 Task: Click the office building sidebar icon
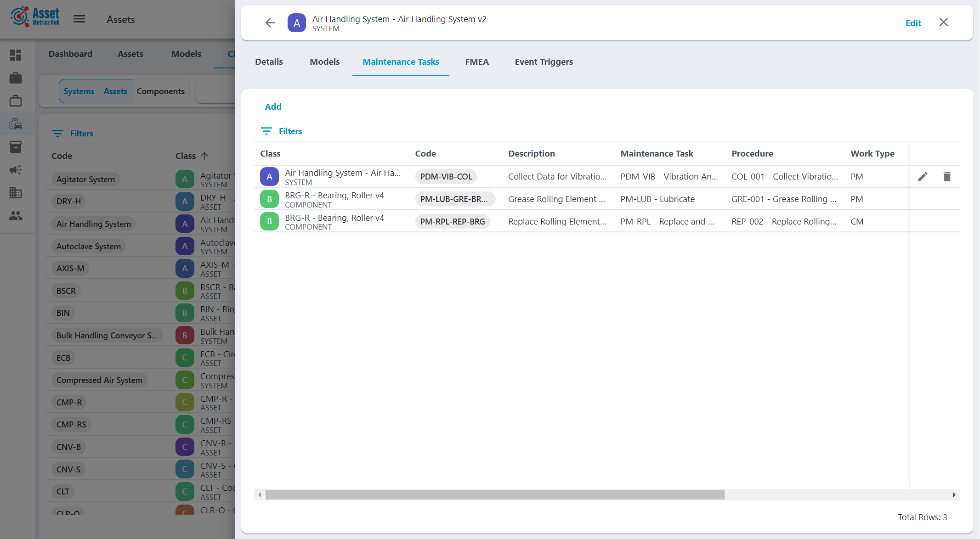click(x=16, y=193)
